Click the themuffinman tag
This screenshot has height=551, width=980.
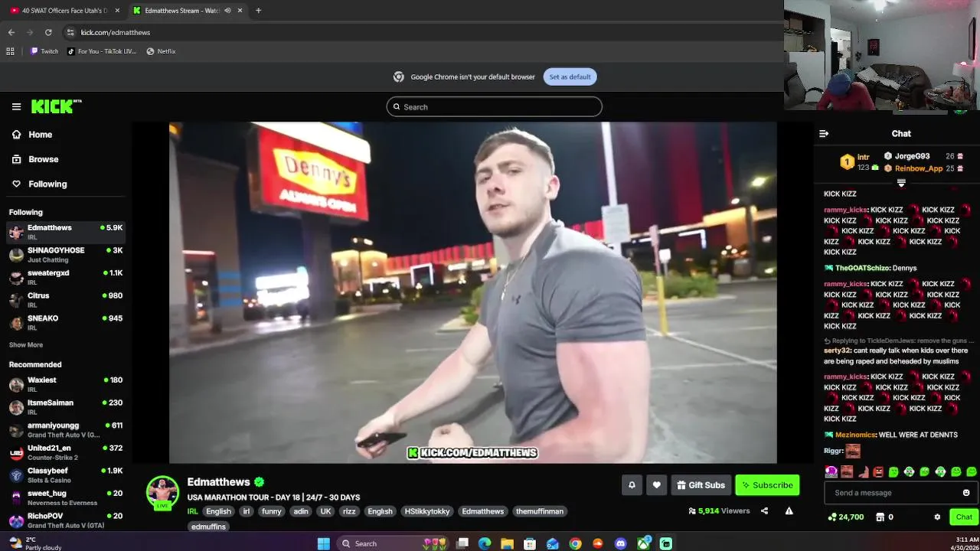(540, 511)
